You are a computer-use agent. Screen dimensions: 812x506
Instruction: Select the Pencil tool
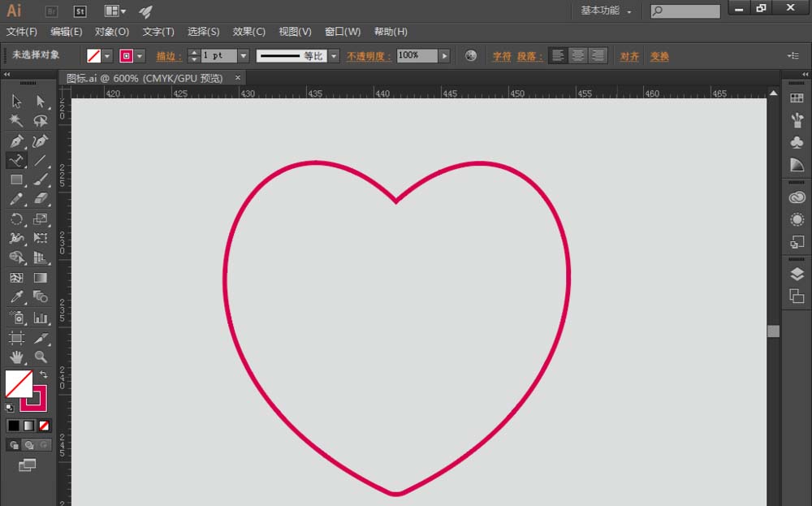click(16, 199)
